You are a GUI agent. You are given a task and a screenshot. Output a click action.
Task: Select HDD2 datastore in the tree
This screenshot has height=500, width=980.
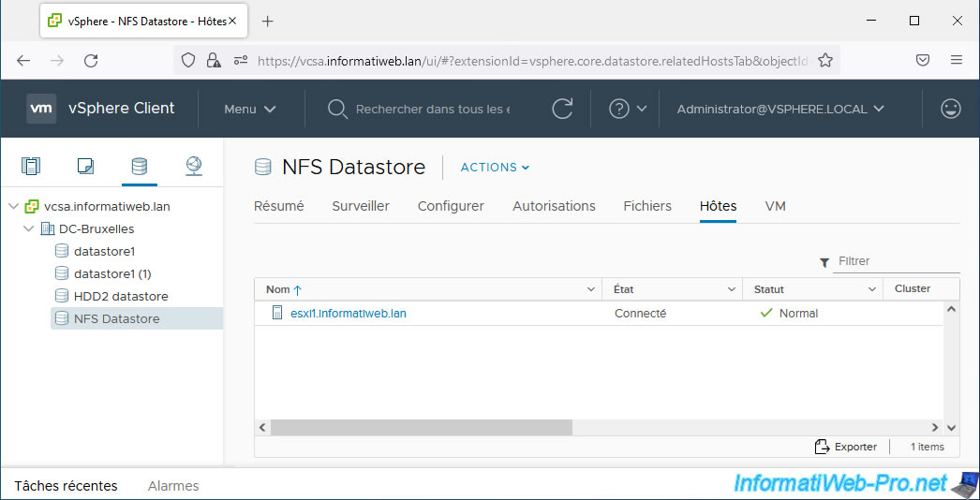coord(121,296)
